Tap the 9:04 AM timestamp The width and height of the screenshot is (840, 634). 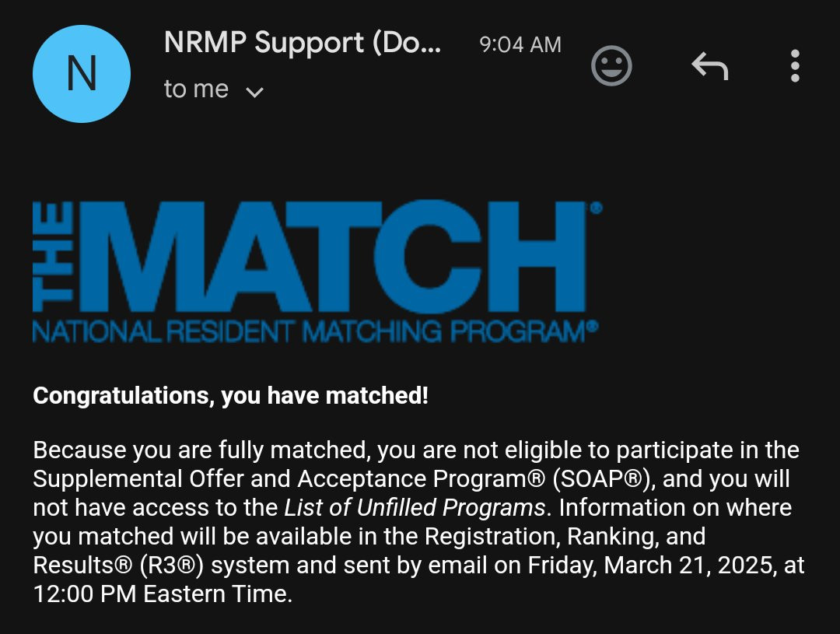[520, 44]
